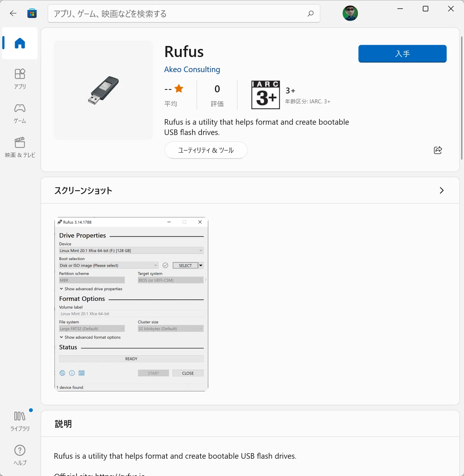Click the 入手 button

tap(403, 54)
